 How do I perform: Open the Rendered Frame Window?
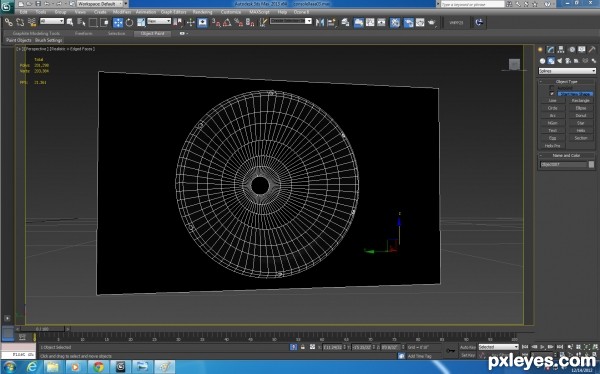click(420, 23)
